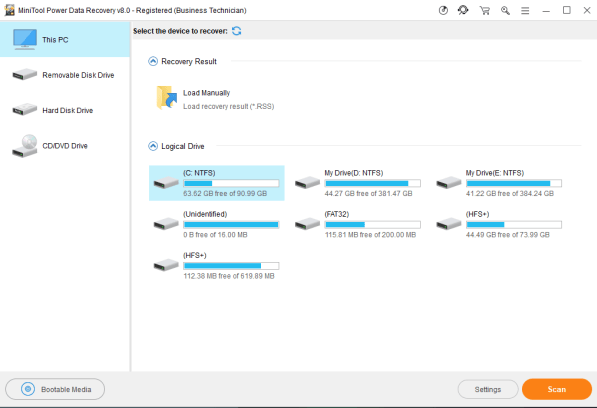
Task: Click the '(FAT32)' drive label
Action: click(337, 214)
